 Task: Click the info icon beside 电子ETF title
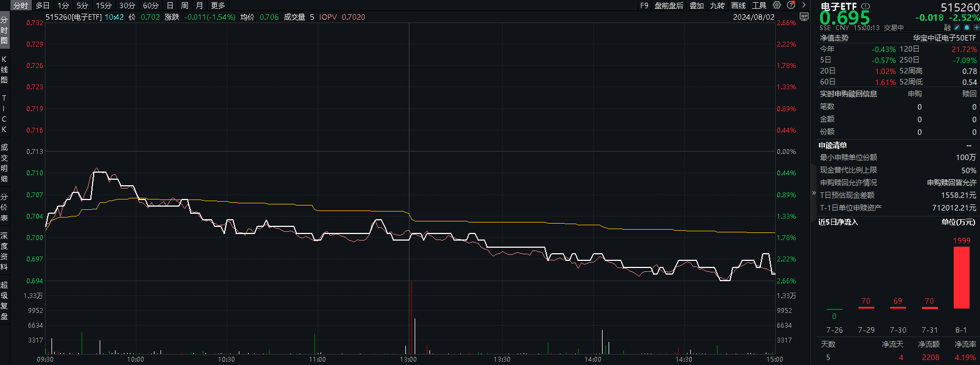866,7
